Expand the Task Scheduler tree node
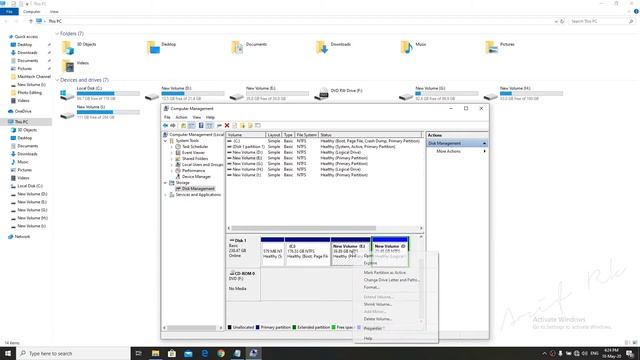The image size is (640, 360). [172, 147]
